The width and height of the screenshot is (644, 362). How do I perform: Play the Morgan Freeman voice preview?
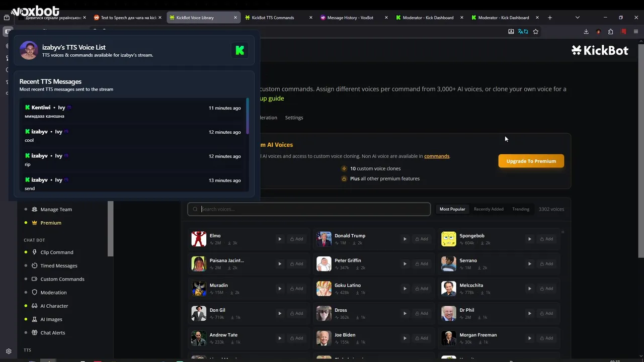[529, 338]
